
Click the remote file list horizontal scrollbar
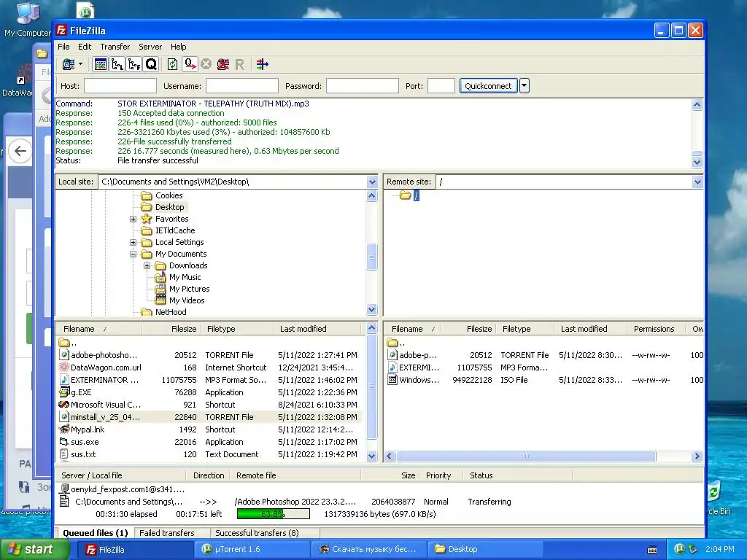(x=526, y=456)
